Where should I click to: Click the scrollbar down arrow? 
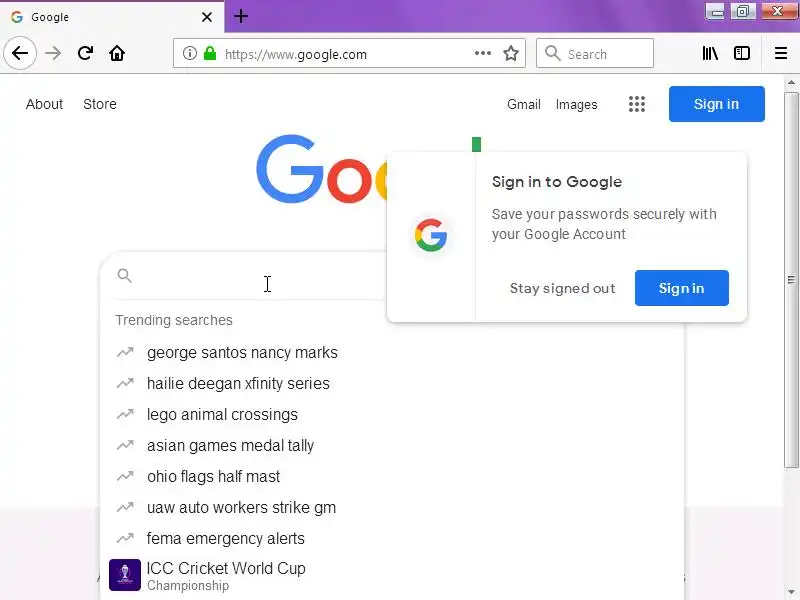pos(791,592)
